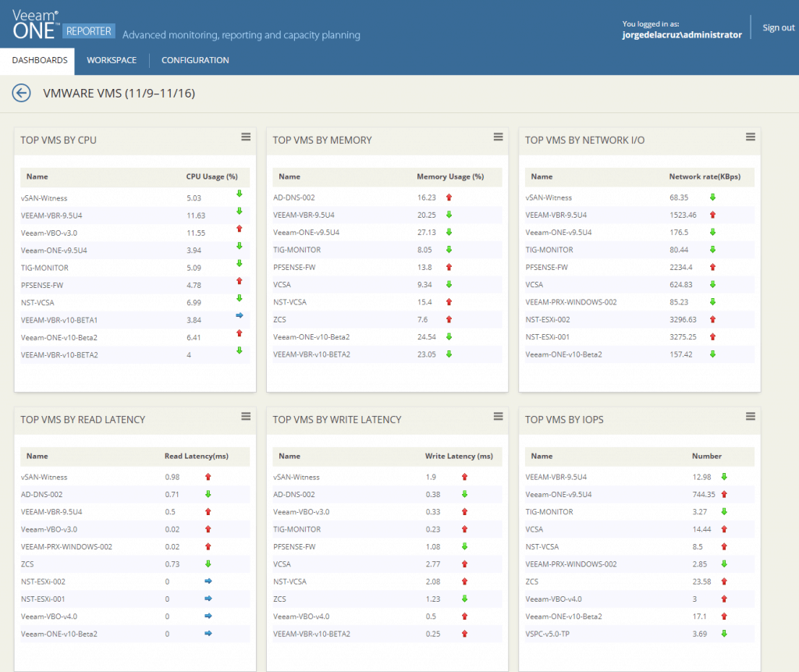Select NST-VCSA in the Write Latency table

(387, 581)
